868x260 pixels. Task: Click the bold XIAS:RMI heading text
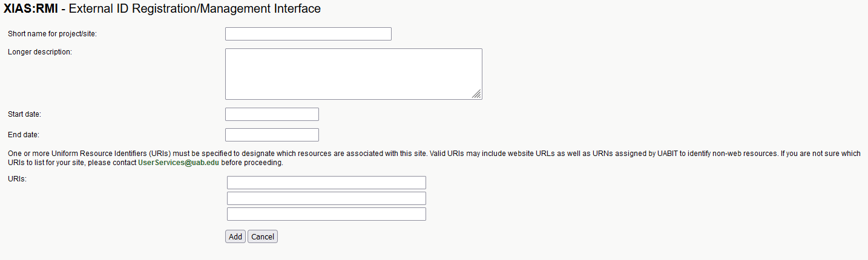30,9
